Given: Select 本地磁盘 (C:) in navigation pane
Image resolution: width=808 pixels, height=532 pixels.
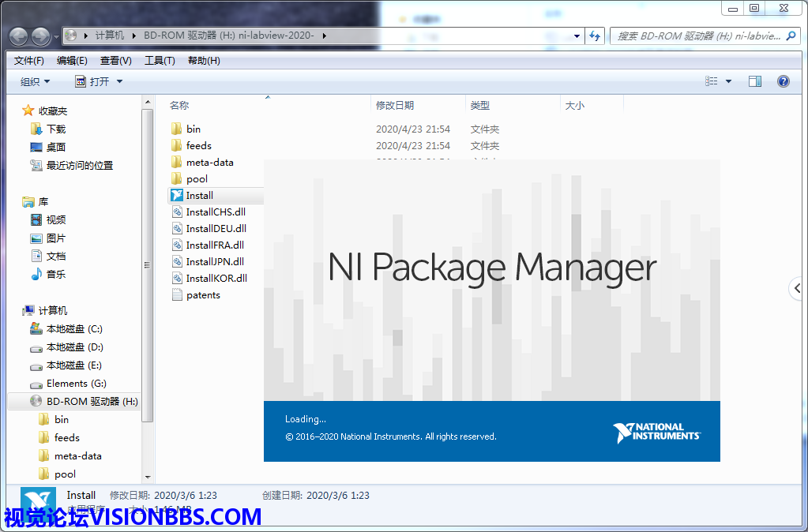Looking at the screenshot, I should click(x=73, y=329).
